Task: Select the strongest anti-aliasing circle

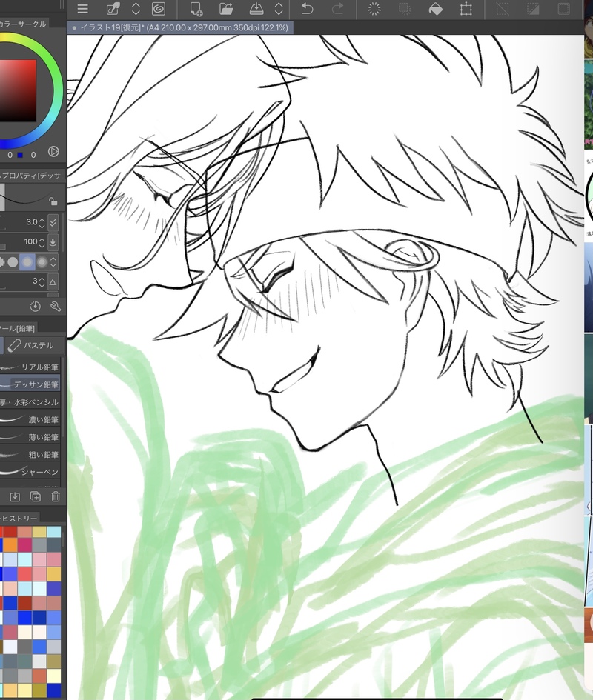Action: tap(42, 262)
